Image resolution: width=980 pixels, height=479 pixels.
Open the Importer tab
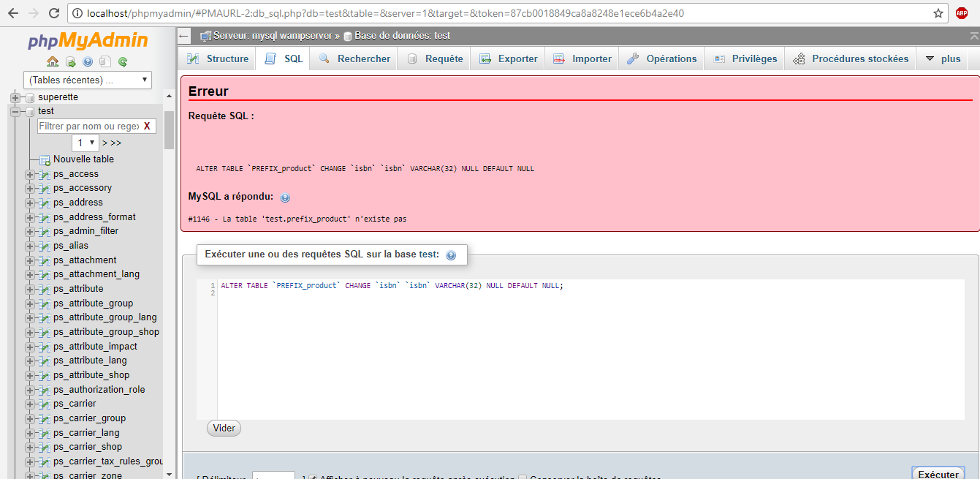[582, 59]
